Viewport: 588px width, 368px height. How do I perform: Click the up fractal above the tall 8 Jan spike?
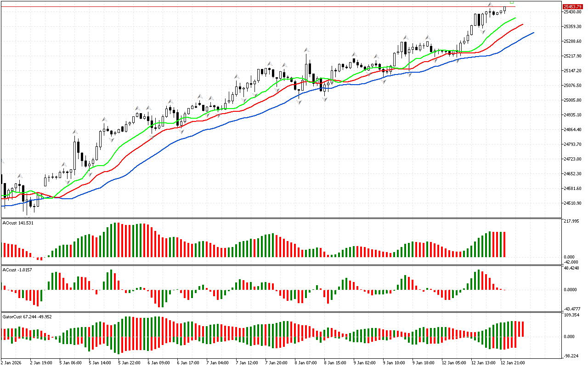pyautogui.click(x=306, y=49)
